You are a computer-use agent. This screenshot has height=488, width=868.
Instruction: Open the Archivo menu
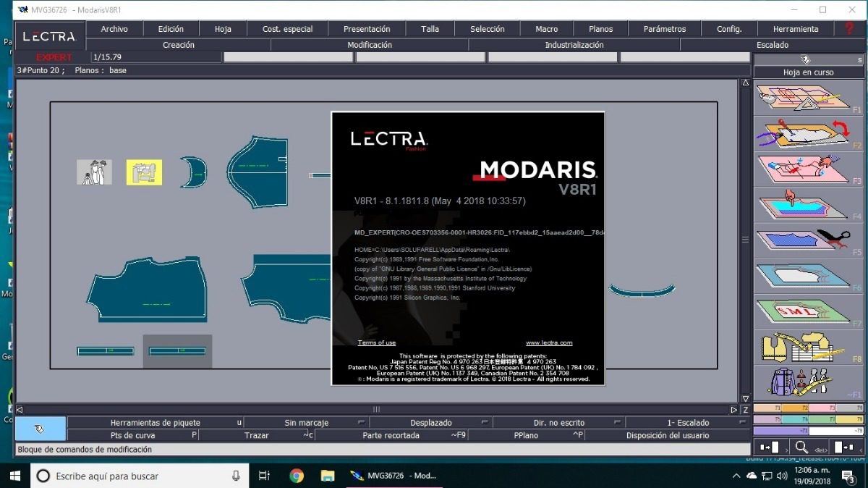click(x=114, y=29)
